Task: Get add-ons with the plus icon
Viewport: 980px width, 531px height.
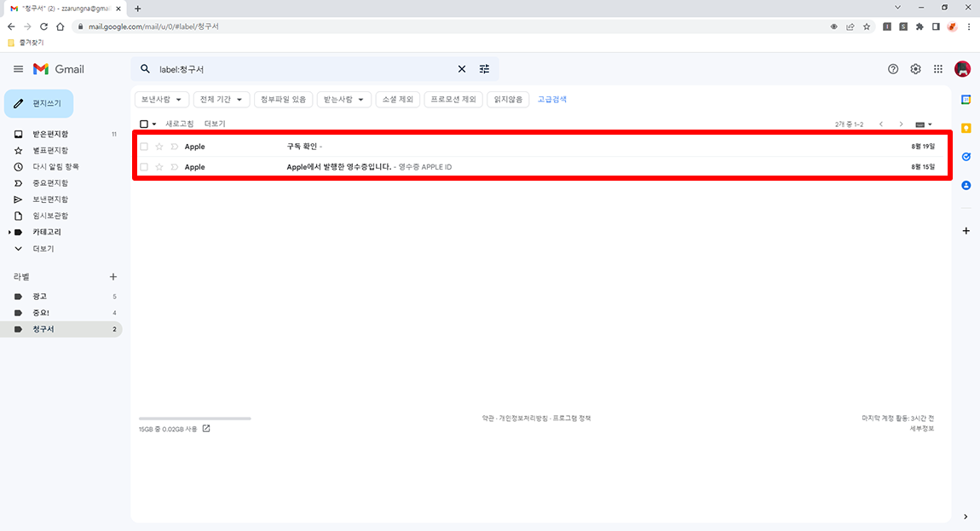Action: 966,231
